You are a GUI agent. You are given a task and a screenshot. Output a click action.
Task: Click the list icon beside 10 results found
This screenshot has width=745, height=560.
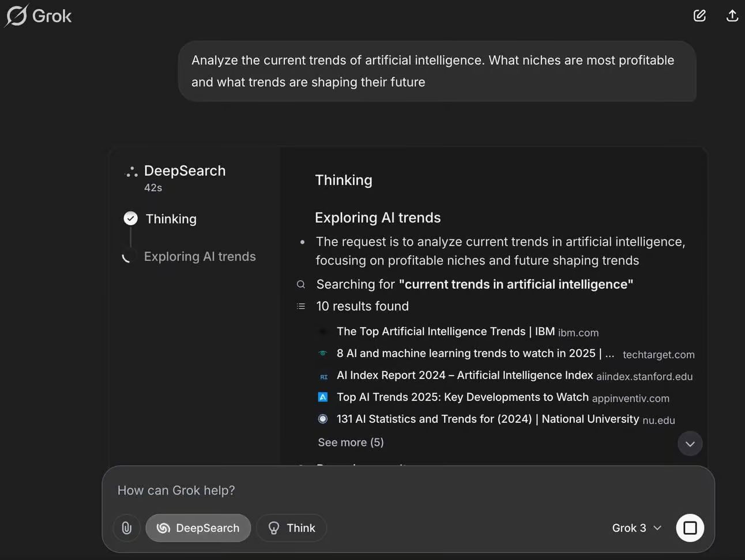coord(301,307)
